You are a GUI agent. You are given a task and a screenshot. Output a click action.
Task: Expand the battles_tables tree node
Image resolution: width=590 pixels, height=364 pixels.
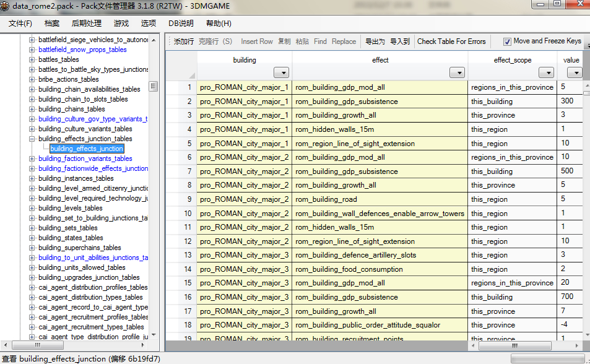coord(32,59)
